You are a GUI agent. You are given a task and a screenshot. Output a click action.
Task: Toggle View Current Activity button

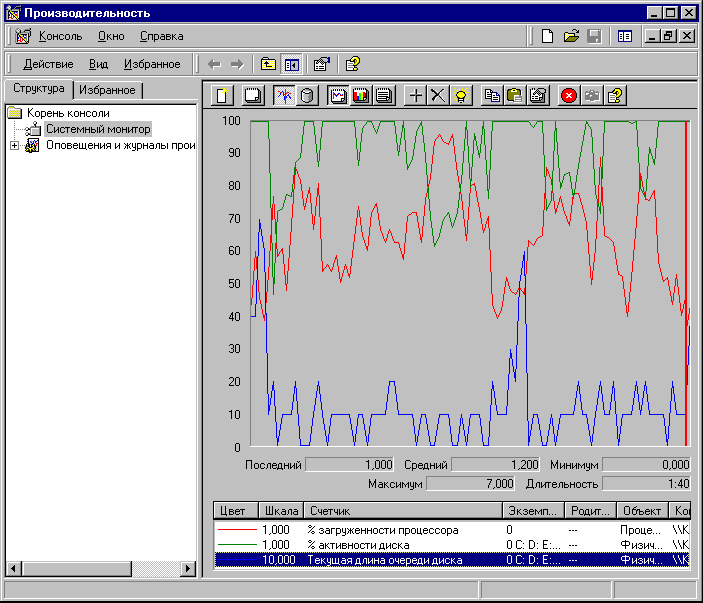coord(284,96)
